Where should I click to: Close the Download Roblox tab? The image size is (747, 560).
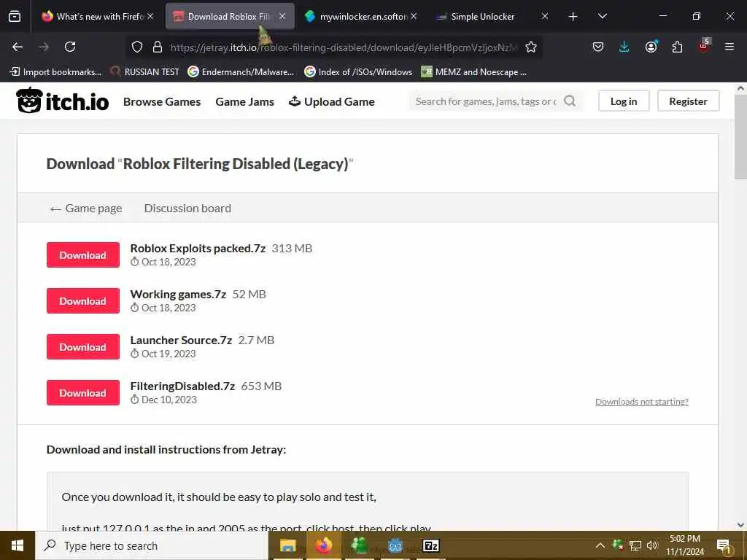coord(282,16)
